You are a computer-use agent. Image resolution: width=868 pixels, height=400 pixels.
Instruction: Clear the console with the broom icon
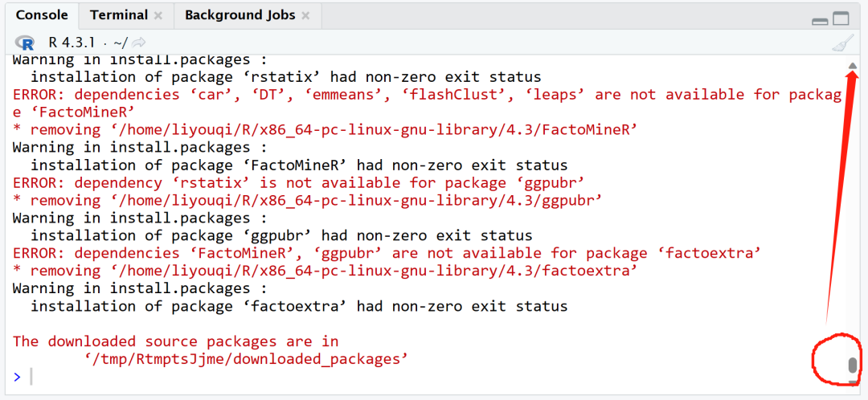click(x=841, y=43)
